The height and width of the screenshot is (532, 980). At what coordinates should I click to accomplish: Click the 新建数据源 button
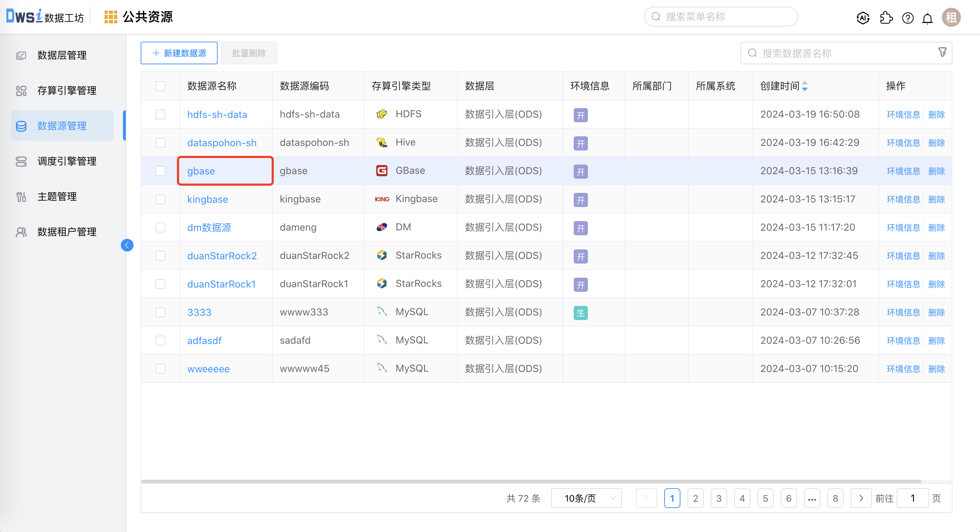point(179,53)
